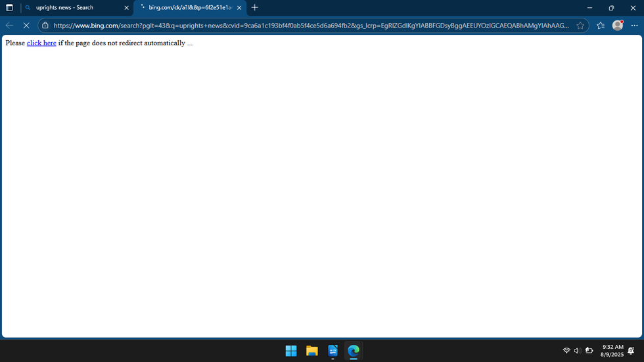The height and width of the screenshot is (362, 644).
Task: View site information lock icon
Action: (x=45, y=26)
